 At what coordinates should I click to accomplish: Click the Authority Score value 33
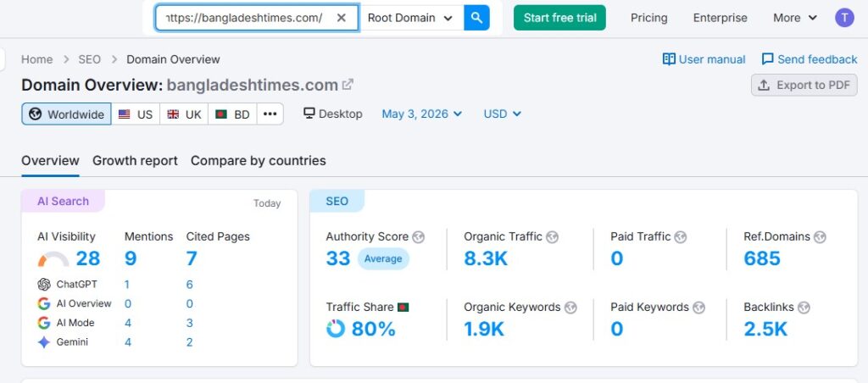[338, 258]
